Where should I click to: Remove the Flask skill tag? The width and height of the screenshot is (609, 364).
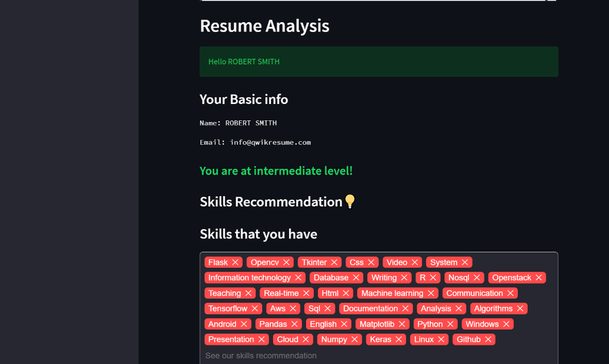point(236,262)
